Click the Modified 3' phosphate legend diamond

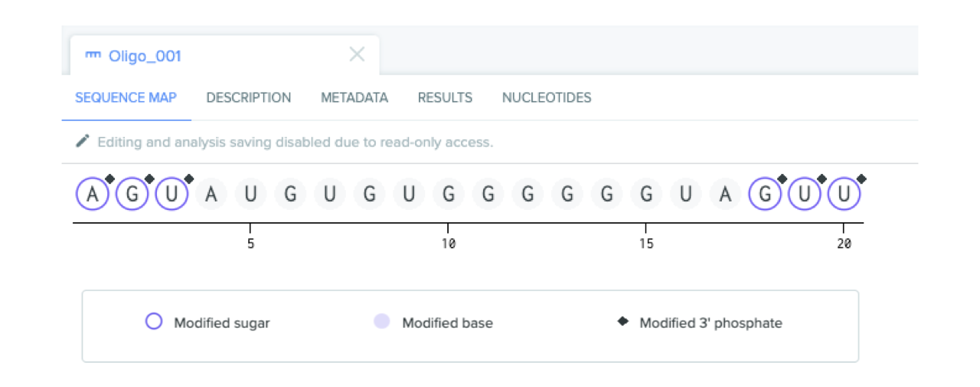click(x=623, y=322)
